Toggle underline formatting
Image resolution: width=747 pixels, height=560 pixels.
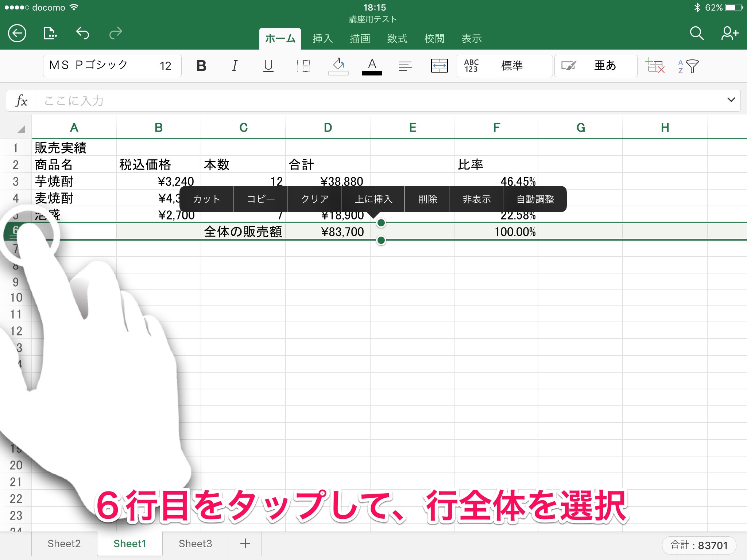[268, 66]
